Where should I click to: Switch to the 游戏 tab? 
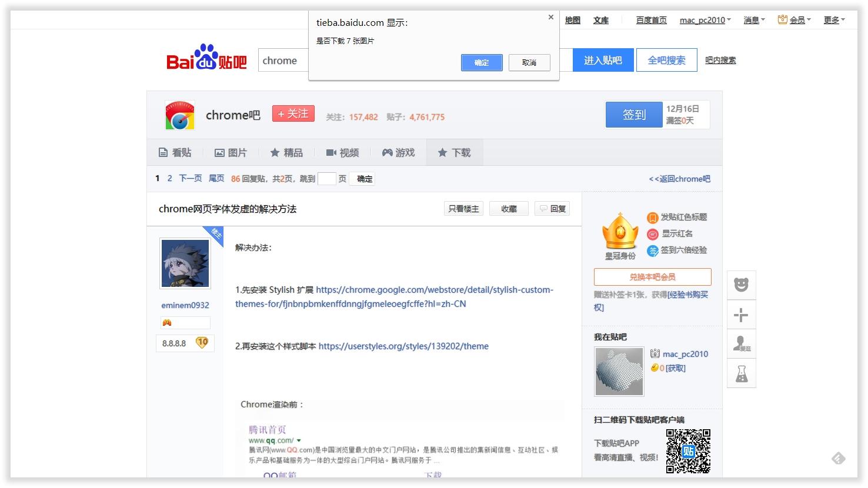pos(398,153)
